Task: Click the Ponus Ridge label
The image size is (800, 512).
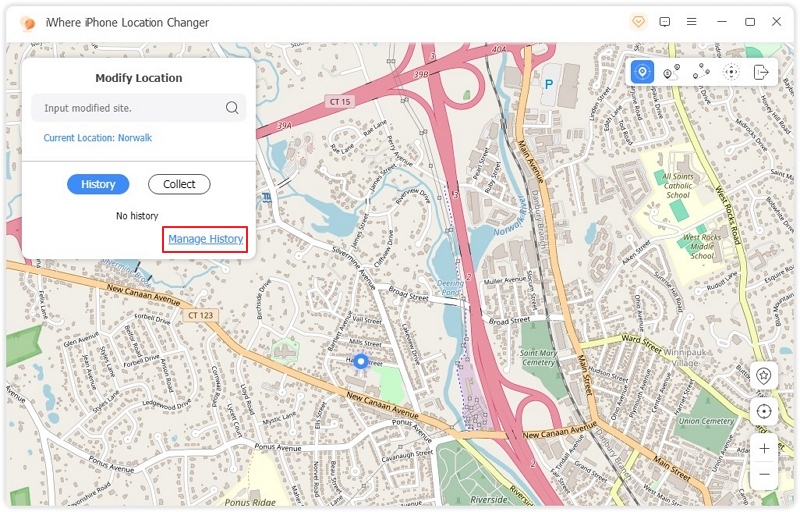Action: [250, 502]
